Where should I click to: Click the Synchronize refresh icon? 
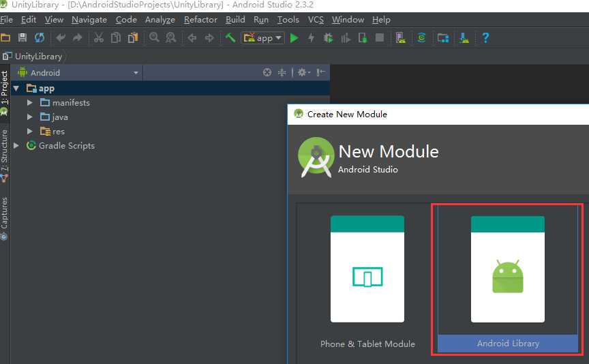(x=39, y=37)
